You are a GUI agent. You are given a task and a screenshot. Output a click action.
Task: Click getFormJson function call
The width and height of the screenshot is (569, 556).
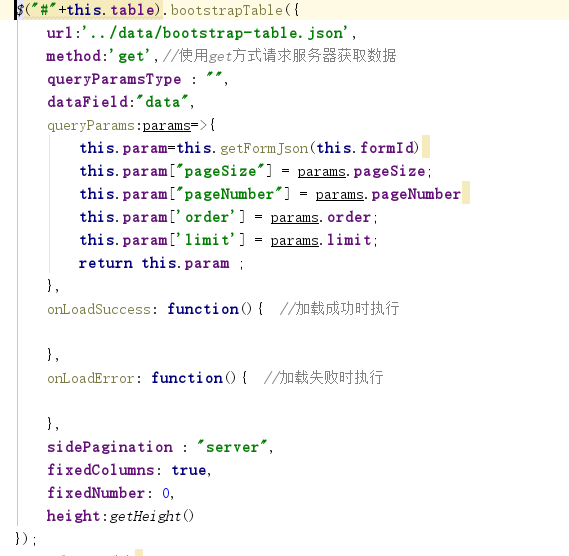(x=264, y=148)
